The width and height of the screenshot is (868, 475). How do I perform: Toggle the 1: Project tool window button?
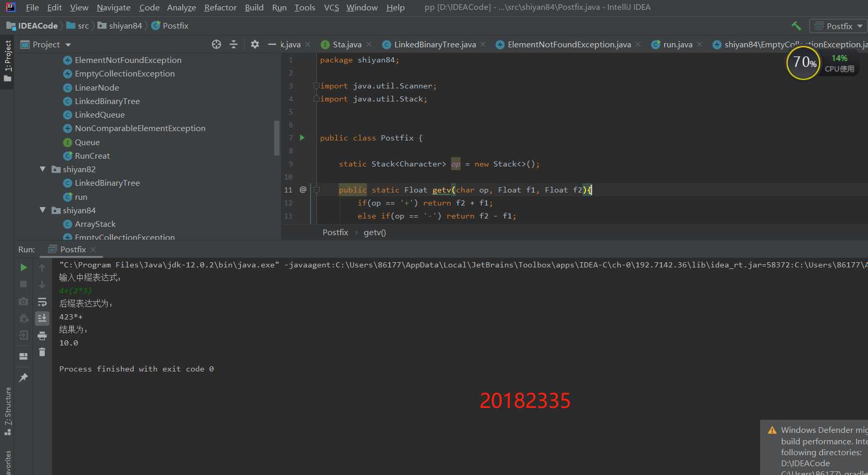tap(7, 61)
